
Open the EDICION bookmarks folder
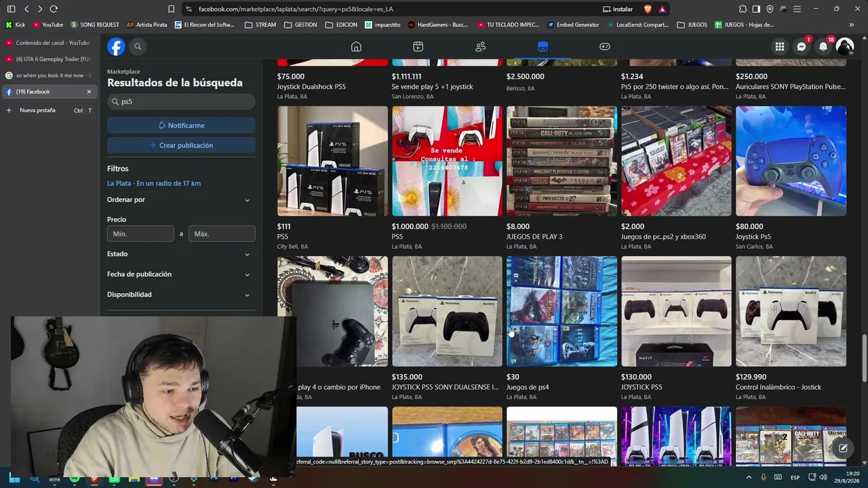click(341, 25)
